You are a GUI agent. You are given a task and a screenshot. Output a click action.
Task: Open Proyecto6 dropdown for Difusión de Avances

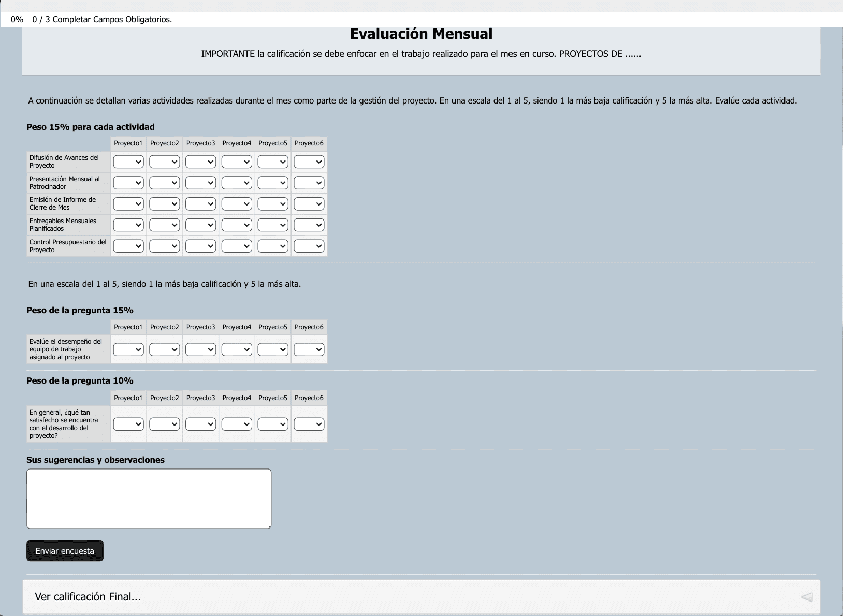coord(309,162)
